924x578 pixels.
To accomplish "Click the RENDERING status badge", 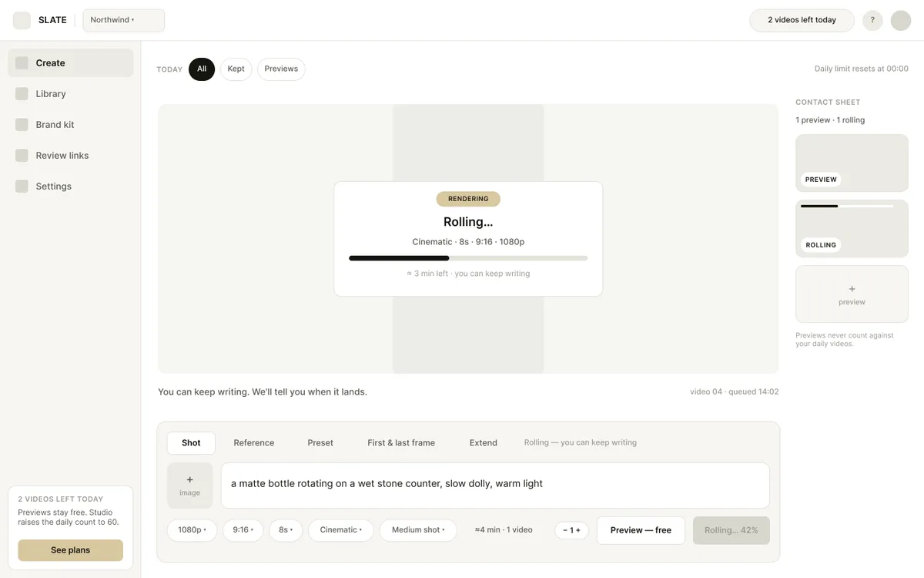I will (x=468, y=199).
